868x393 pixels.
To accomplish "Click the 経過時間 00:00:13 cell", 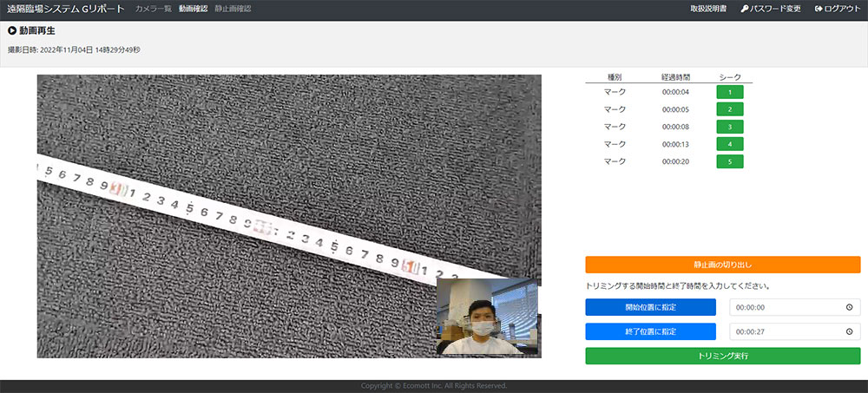I will click(x=675, y=144).
